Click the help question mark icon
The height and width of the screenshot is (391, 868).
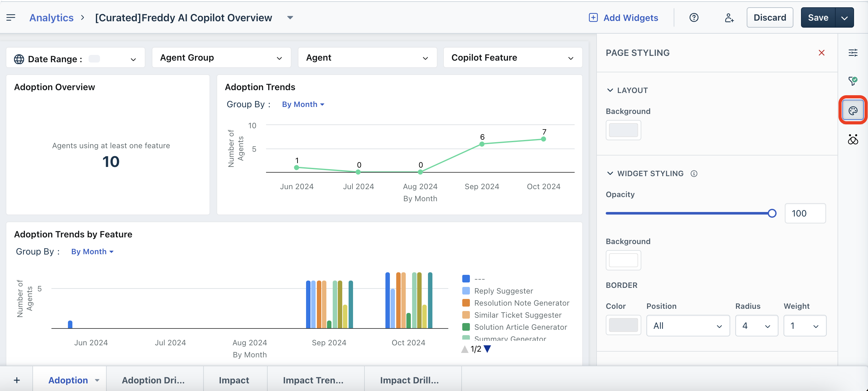(x=694, y=17)
